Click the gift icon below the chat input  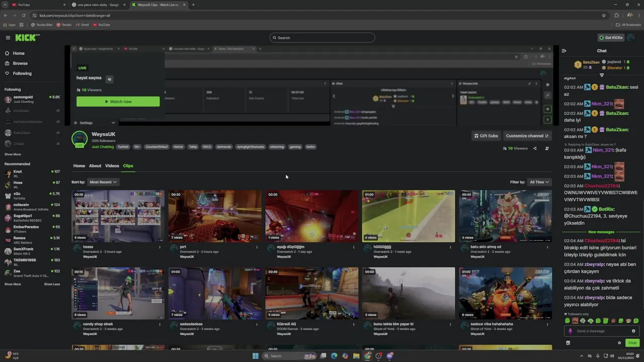click(568, 343)
